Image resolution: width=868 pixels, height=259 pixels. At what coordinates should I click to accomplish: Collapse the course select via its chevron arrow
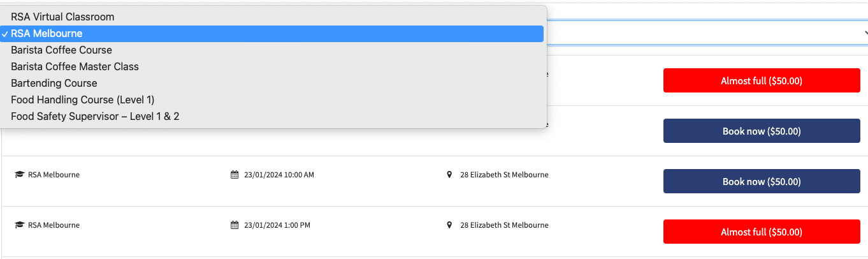[865, 33]
